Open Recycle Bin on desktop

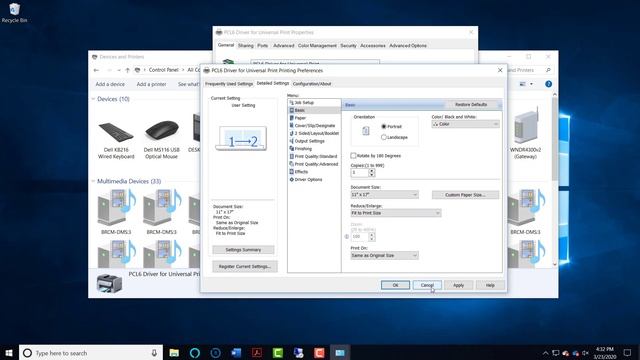pyautogui.click(x=14, y=12)
